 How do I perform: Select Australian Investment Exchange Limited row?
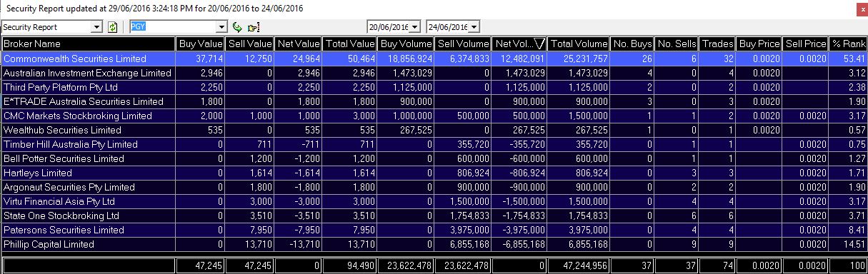[x=434, y=73]
